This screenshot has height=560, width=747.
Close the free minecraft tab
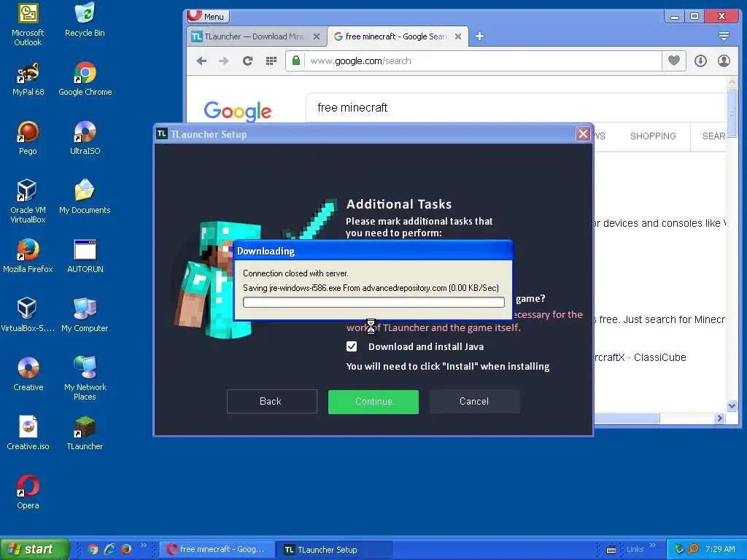458,36
